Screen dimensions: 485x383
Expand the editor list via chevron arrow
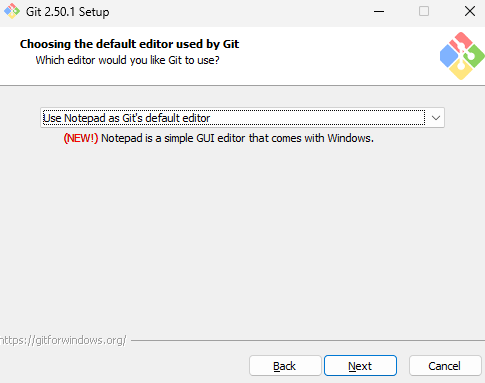point(436,118)
